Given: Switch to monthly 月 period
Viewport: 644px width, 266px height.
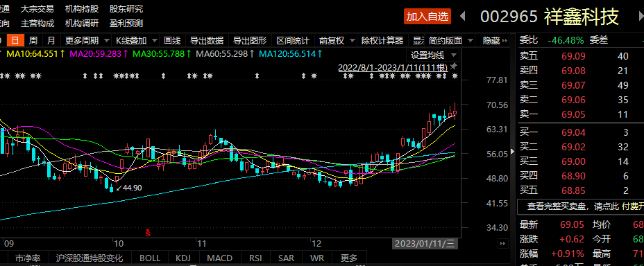Looking at the screenshot, I should [x=51, y=41].
